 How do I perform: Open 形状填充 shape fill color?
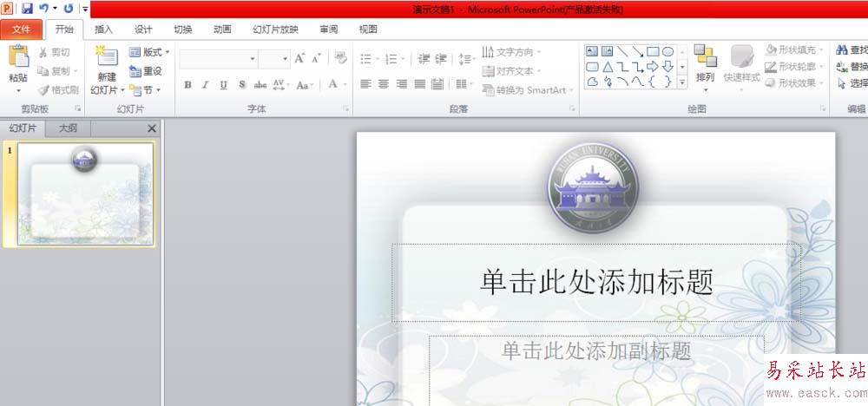795,49
